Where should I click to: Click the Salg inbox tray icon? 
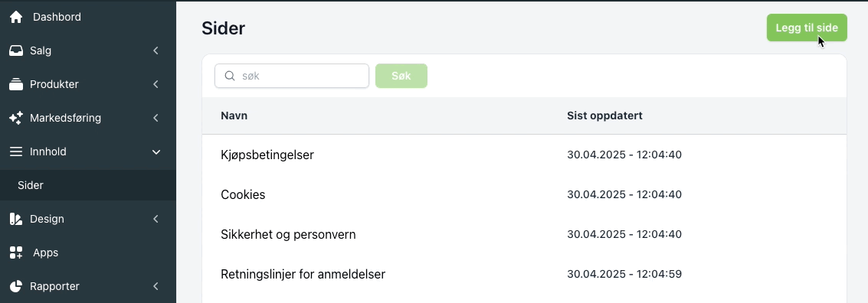pos(16,50)
